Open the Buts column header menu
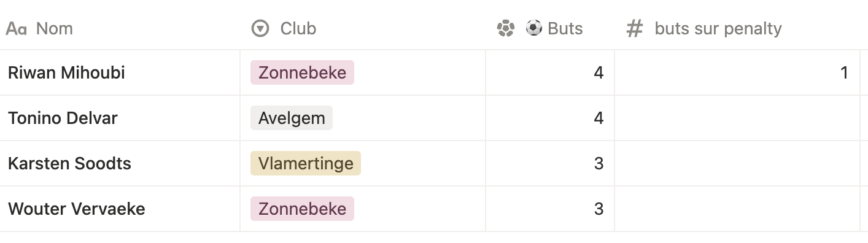Image resolution: width=868 pixels, height=243 pixels. [x=550, y=28]
